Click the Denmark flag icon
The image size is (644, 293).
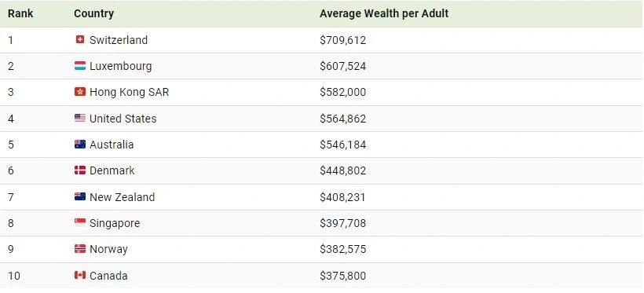pyautogui.click(x=80, y=170)
